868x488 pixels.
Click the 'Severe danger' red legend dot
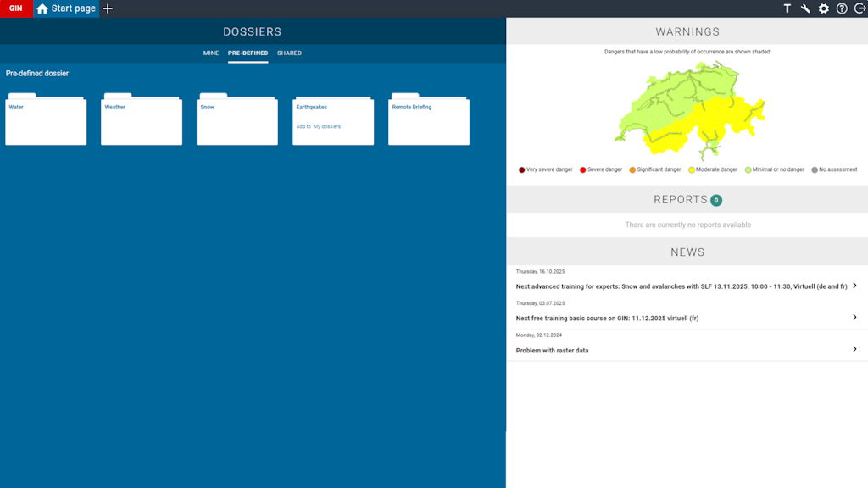(x=581, y=169)
